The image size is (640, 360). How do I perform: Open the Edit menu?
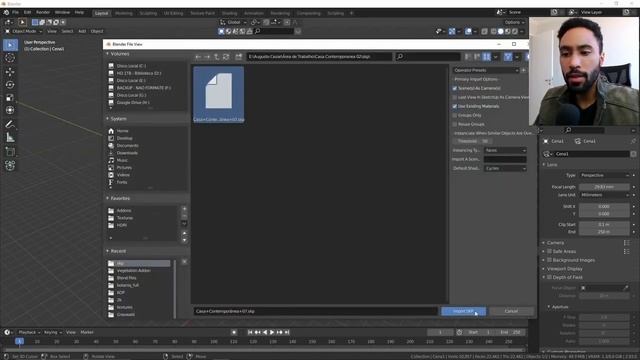pos(27,13)
